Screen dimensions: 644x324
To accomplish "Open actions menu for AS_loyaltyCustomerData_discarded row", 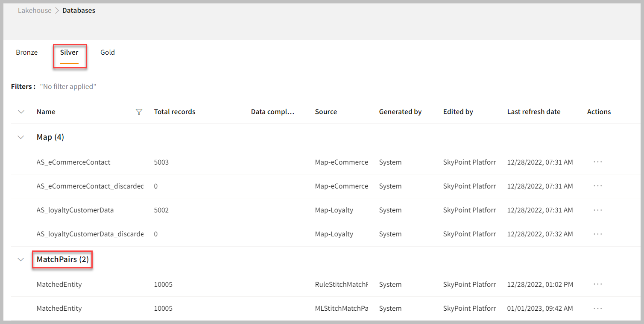I will coord(597,234).
